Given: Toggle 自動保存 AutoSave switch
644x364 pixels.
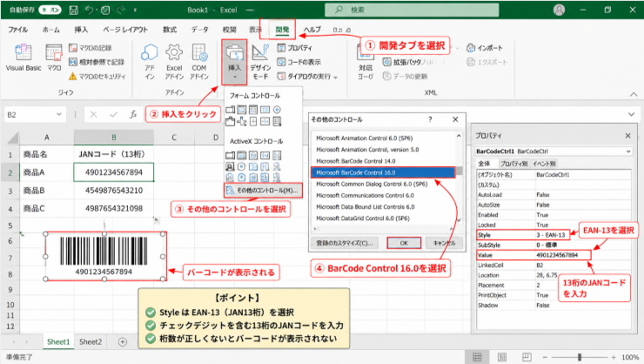Looking at the screenshot, I should [x=50, y=10].
